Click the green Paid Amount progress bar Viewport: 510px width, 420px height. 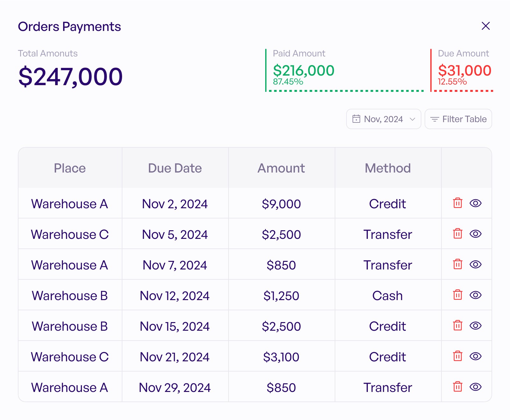coord(346,91)
